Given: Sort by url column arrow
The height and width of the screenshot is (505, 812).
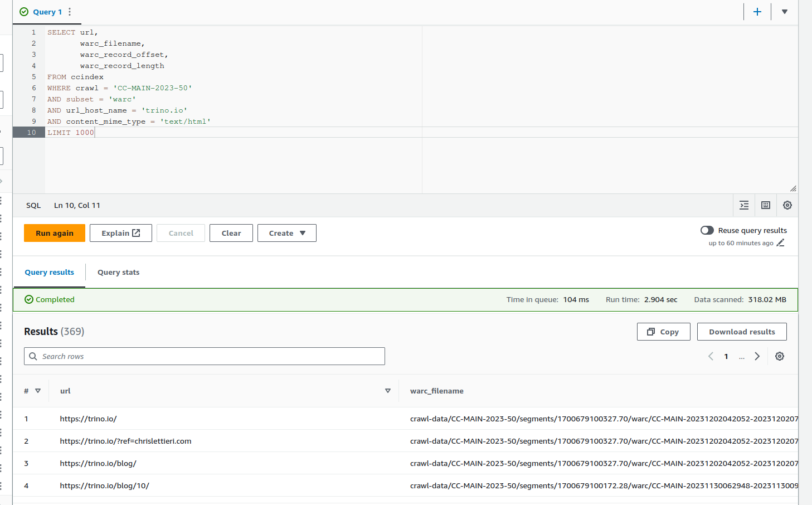Looking at the screenshot, I should click(x=388, y=391).
